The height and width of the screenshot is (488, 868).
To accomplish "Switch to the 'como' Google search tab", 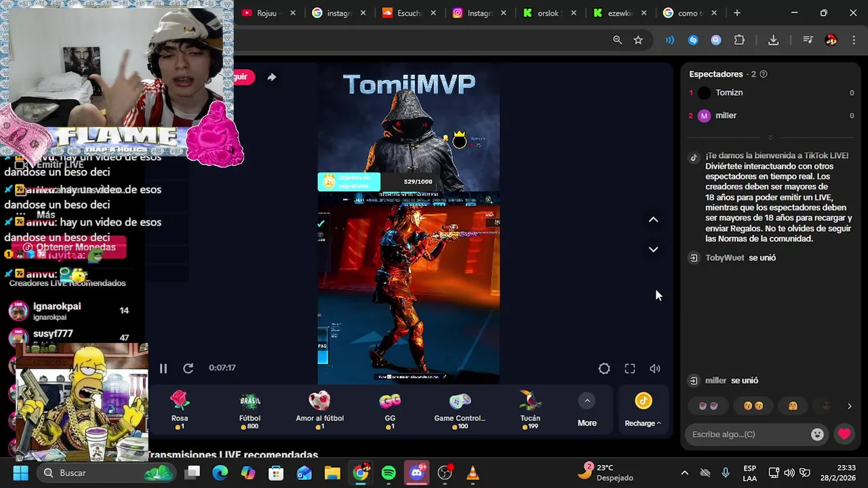I will tap(689, 13).
